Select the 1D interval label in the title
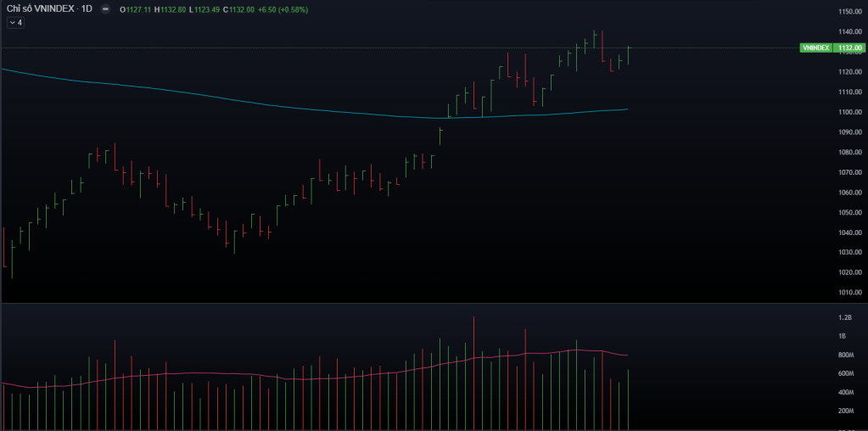This screenshot has height=431, width=868. click(x=87, y=9)
